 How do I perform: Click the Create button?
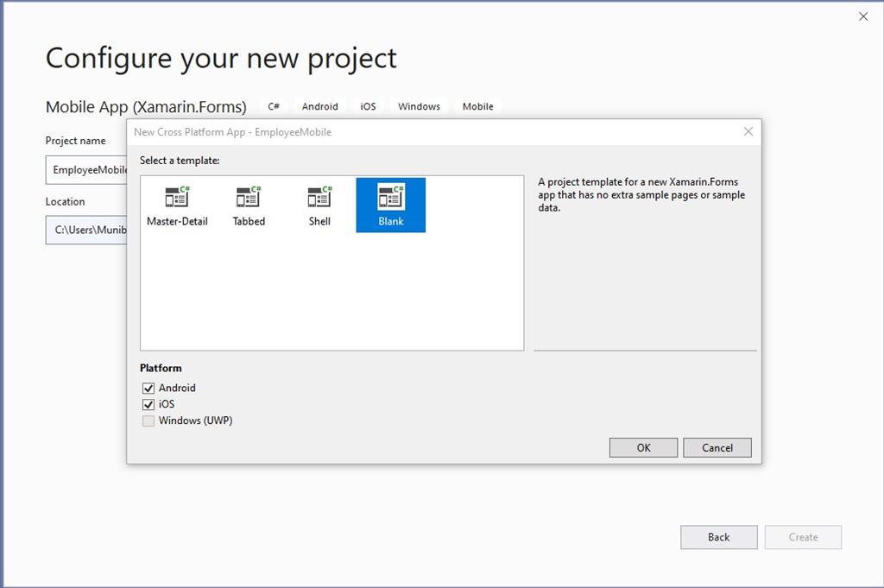pyautogui.click(x=804, y=537)
